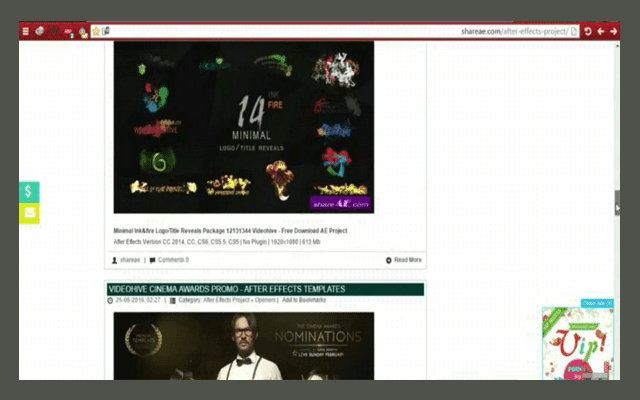
Task: Click the green dollar sidebar button
Action: (x=29, y=191)
